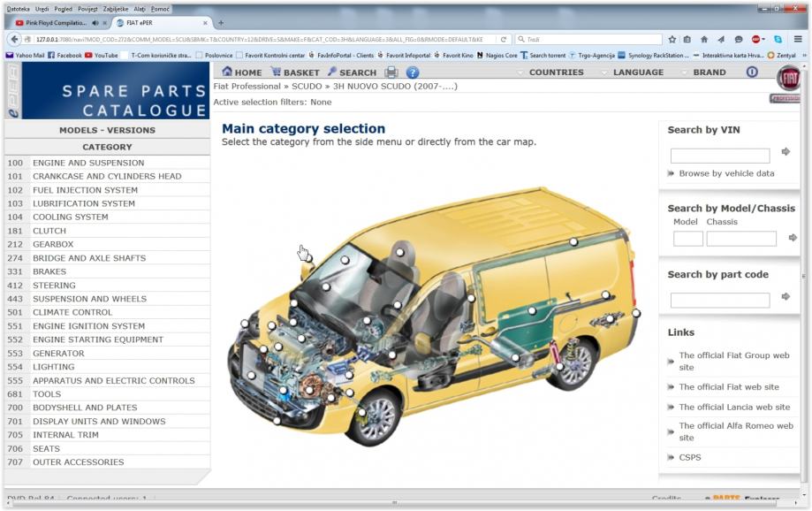Screen dimensions: 812x511
Task: Open The official Fiat web site link
Action: [729, 387]
